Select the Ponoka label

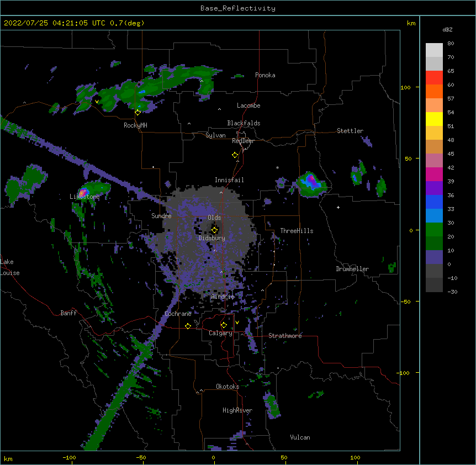pos(265,75)
